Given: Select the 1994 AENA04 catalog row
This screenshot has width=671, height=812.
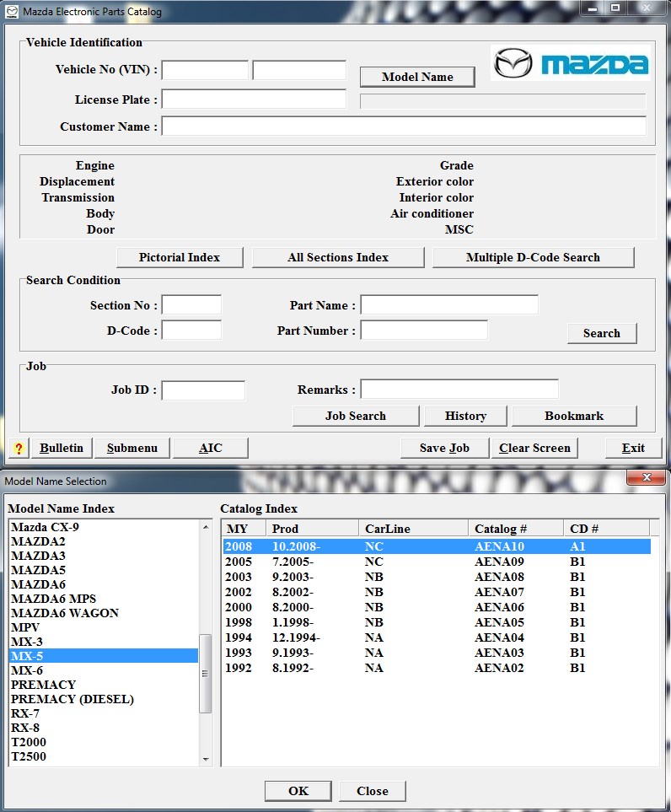Looking at the screenshot, I should [437, 637].
